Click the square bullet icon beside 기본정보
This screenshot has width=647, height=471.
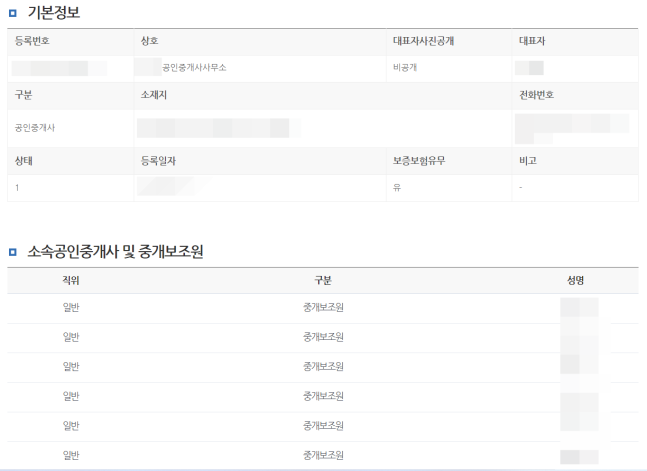[12, 14]
